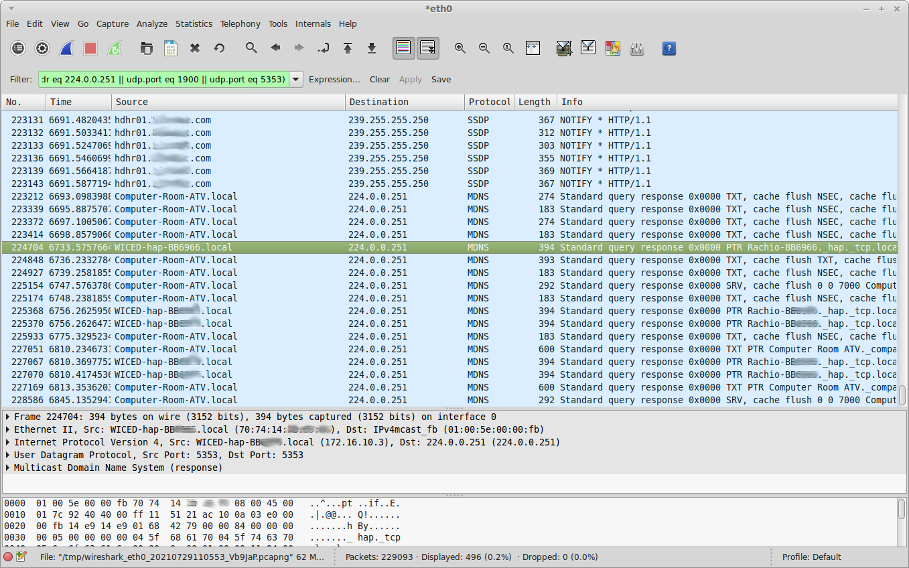
Task: Open capture options gear icon
Action: (42, 48)
